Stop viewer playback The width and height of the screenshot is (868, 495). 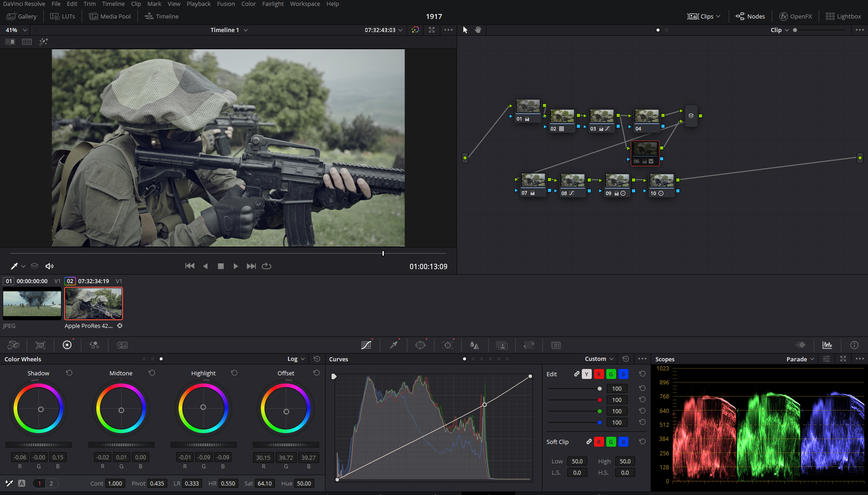point(221,266)
